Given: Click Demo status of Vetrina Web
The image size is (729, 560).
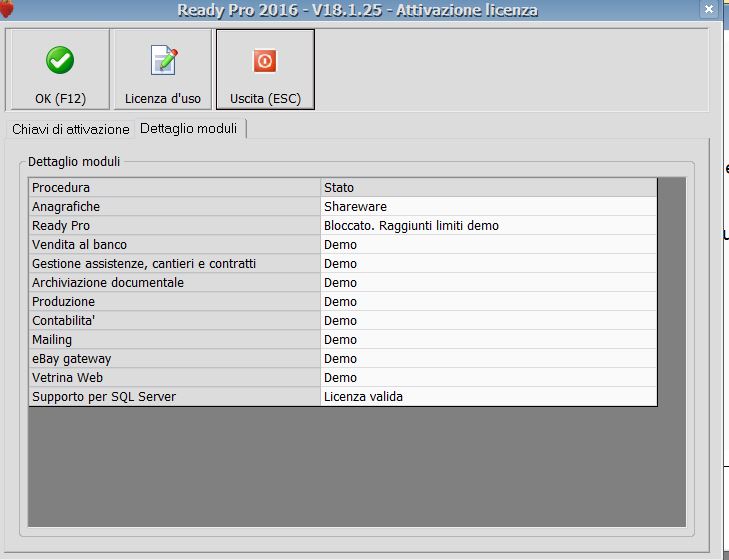Looking at the screenshot, I should click(x=489, y=378).
